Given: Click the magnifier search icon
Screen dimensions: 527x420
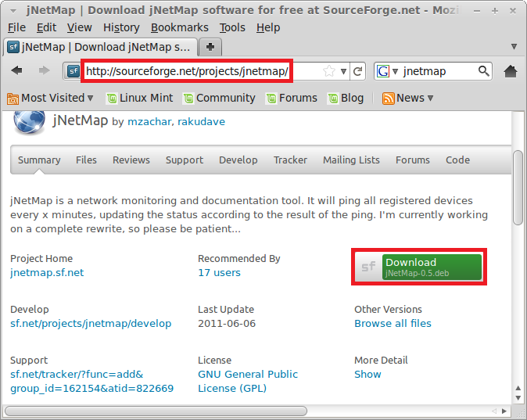Looking at the screenshot, I should click(484, 71).
